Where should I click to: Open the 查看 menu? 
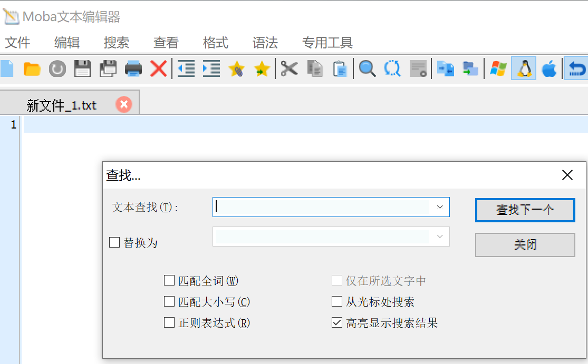166,42
